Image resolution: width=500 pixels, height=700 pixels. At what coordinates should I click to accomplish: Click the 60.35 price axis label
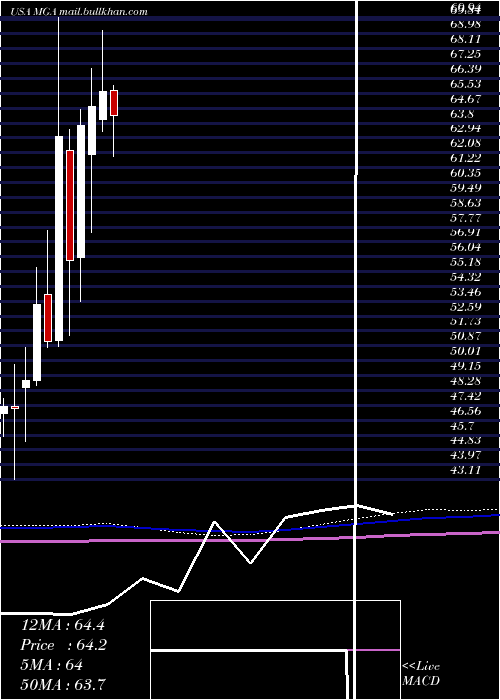tap(466, 173)
